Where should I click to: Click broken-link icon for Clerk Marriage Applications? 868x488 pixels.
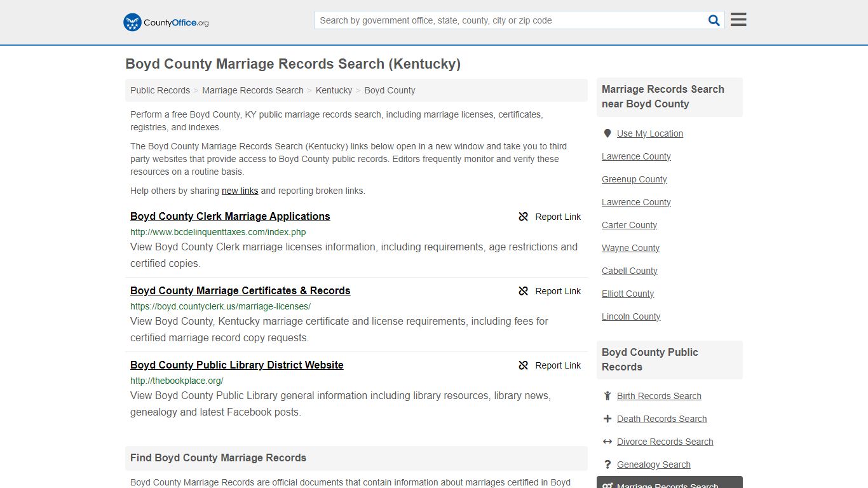[x=524, y=217]
